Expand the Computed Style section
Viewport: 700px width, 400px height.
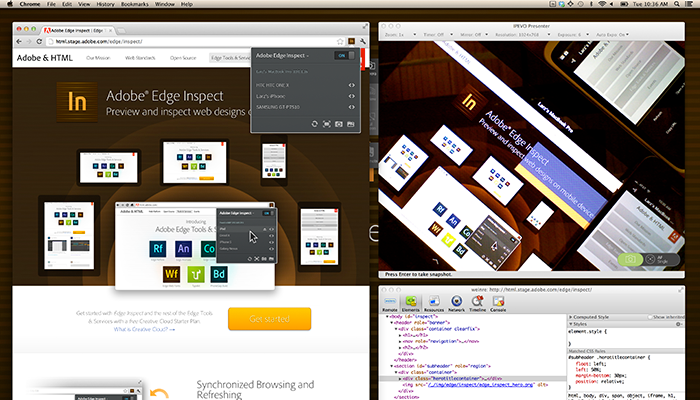[571, 317]
